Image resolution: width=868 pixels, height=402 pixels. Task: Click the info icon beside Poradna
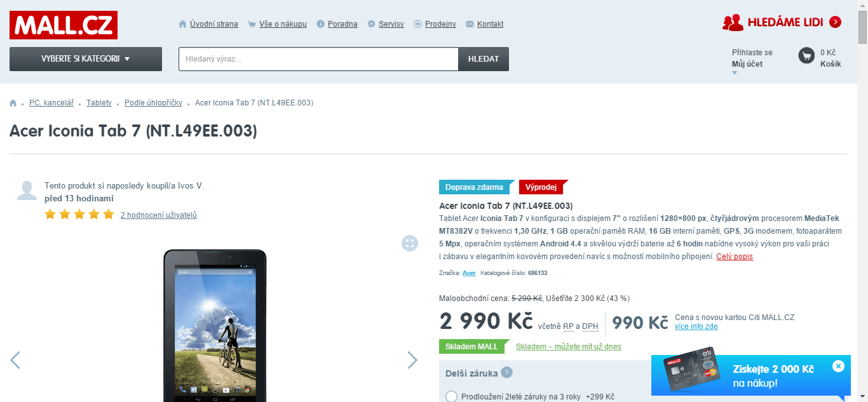pos(321,24)
